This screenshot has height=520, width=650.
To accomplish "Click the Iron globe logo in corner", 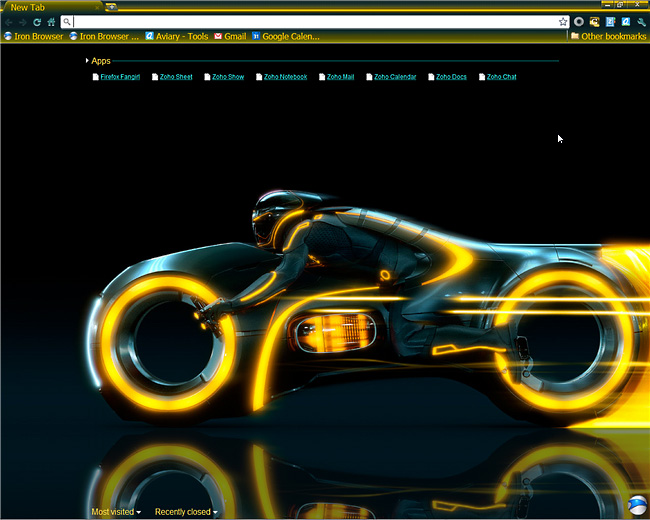I will pos(637,505).
